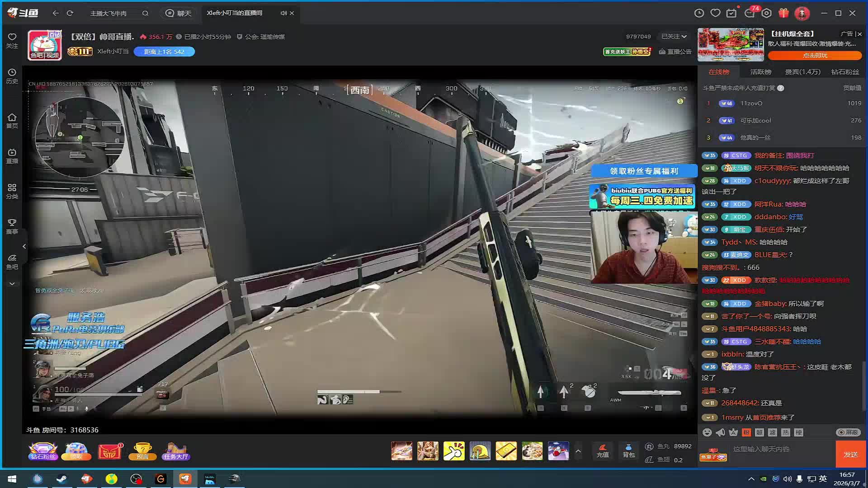868x488 pixels.
Task: Toggle the 粉 fan badge chat option
Action: [746, 432]
